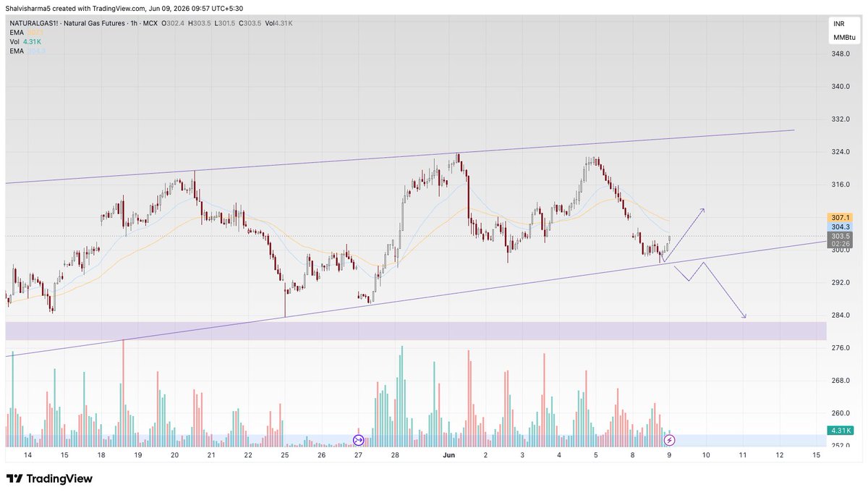Click the 268.0 price axis label
Viewport: 868px width, 495px height.
coord(841,381)
